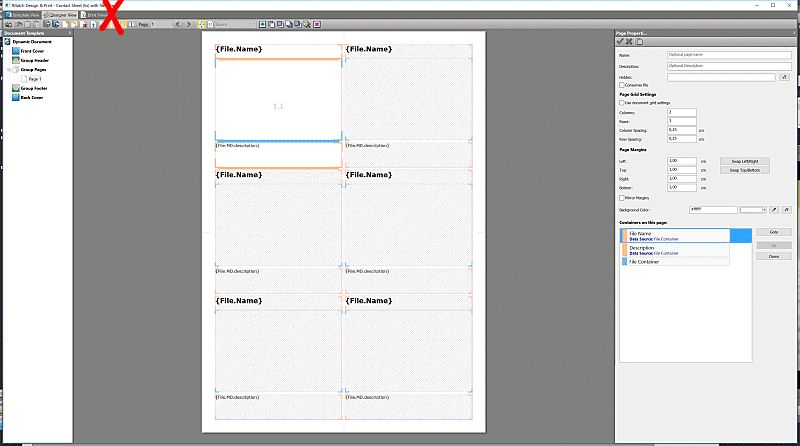Switch to the Template View tab
This screenshot has width=800, height=446.
[21, 15]
